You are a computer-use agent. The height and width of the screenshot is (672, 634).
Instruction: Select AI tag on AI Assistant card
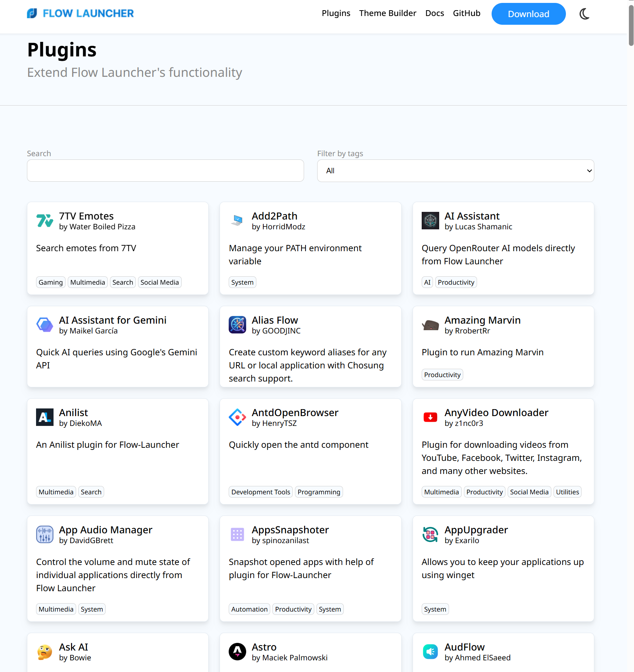click(427, 282)
